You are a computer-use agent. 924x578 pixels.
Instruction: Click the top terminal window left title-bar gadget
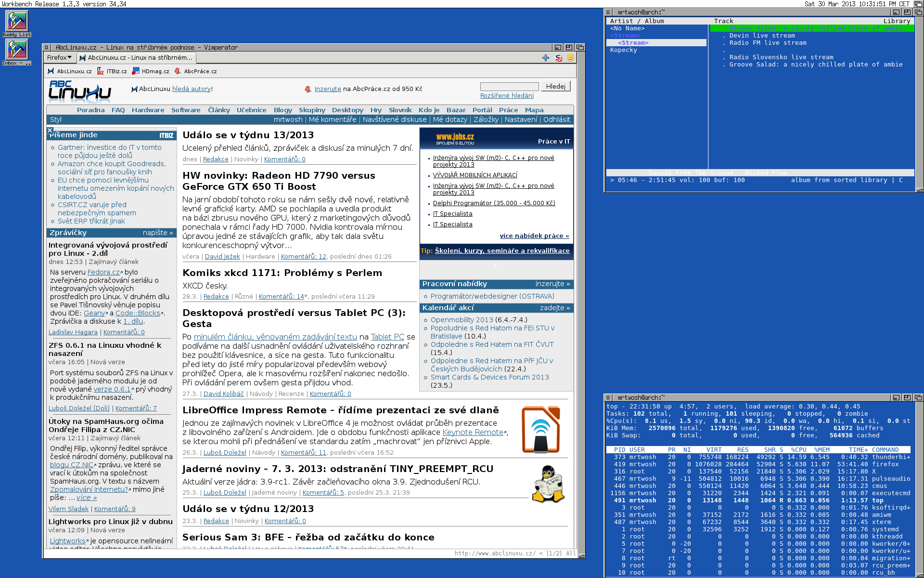pos(608,397)
